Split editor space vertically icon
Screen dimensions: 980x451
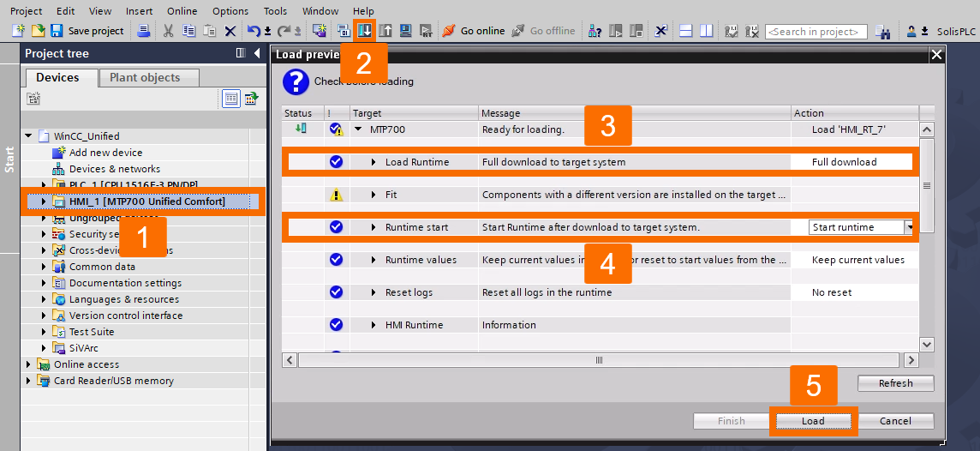[706, 31]
